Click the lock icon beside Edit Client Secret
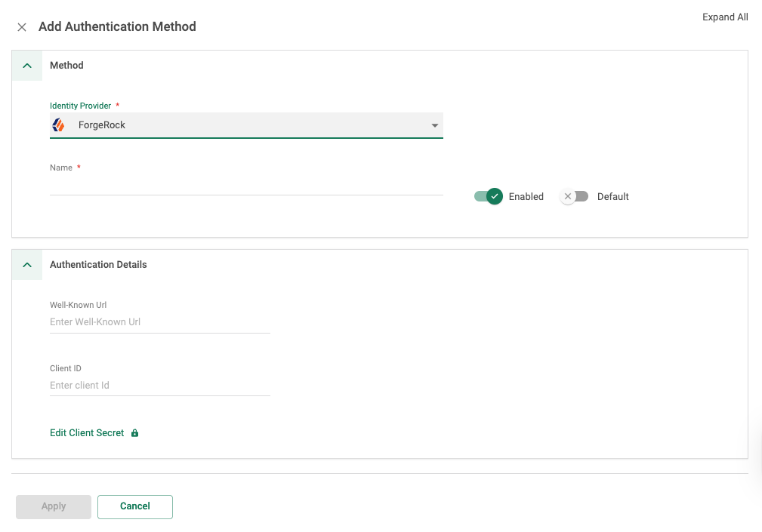Screen dimensions: 762x532 (135, 433)
